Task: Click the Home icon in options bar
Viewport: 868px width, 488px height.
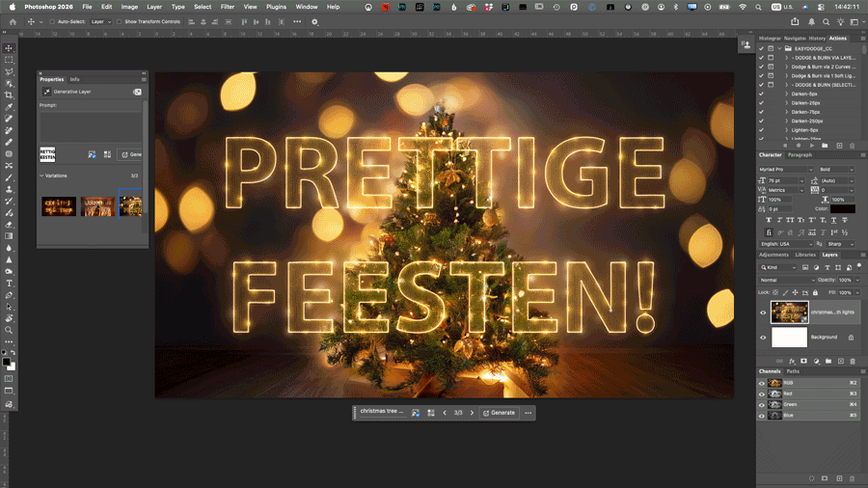Action: tap(13, 21)
